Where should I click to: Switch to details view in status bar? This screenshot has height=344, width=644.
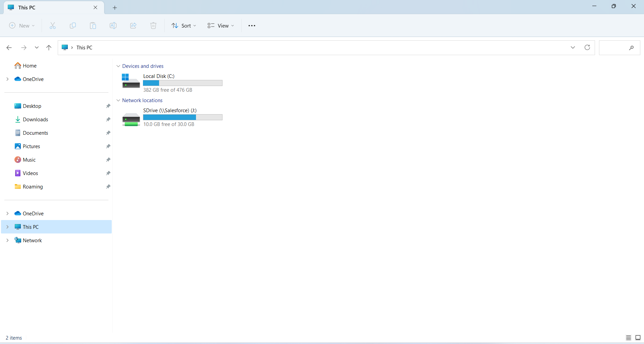point(628,338)
